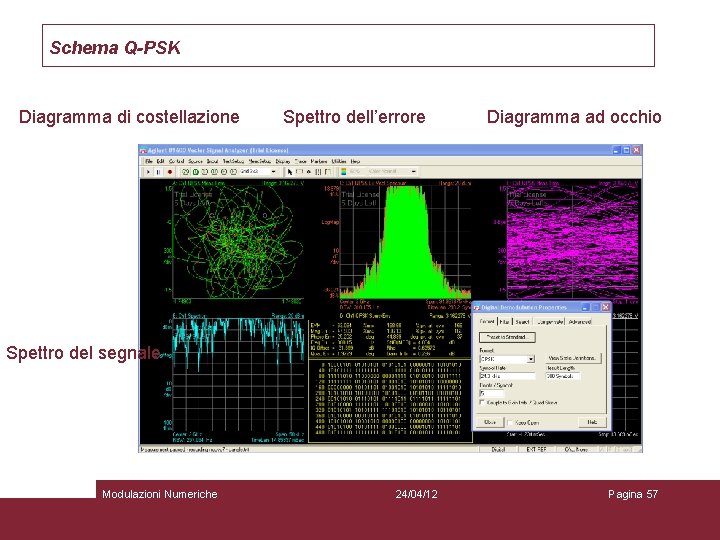Screen dimensions: 720x540
Task: Click the 'Diagramma ad occhio' label
Action: (x=574, y=117)
